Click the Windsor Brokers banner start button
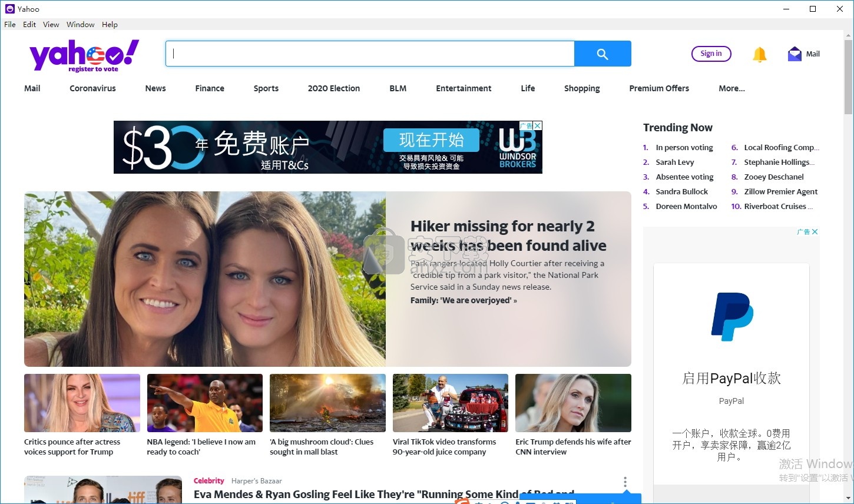The height and width of the screenshot is (504, 854). pos(431,140)
